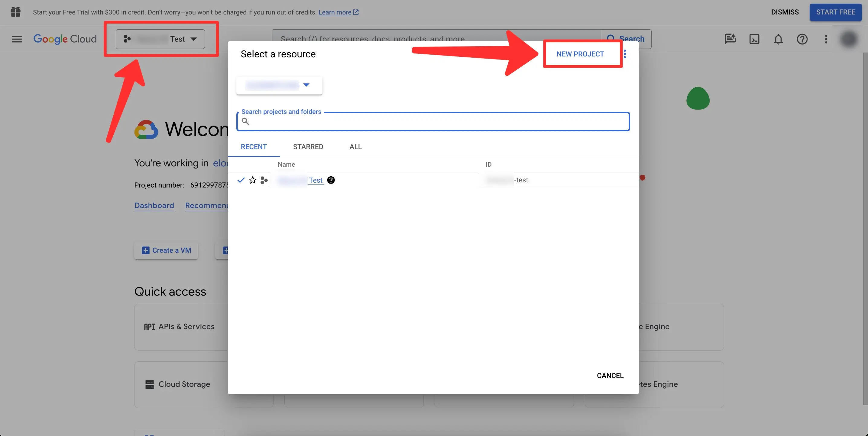Open the dialog's three-dot more options
This screenshot has height=436, width=868.
(x=625, y=54)
